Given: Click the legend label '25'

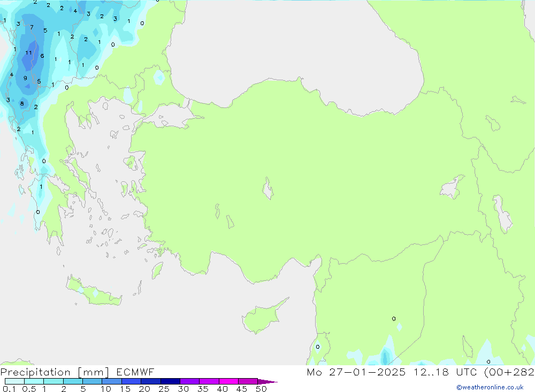Looking at the screenshot, I should (x=164, y=389).
